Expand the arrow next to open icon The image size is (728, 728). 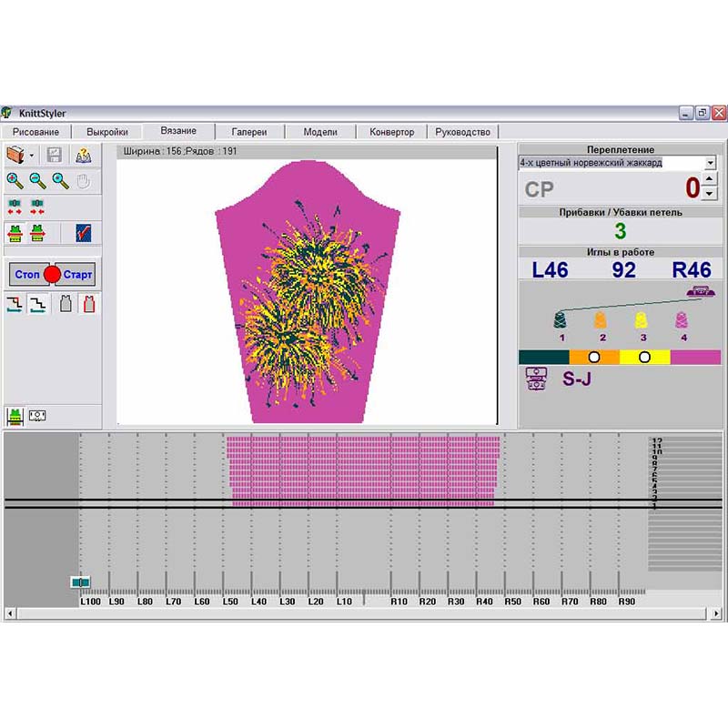click(x=32, y=156)
